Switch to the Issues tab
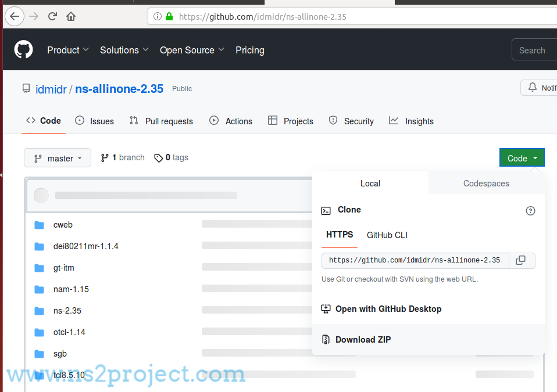 [x=95, y=121]
